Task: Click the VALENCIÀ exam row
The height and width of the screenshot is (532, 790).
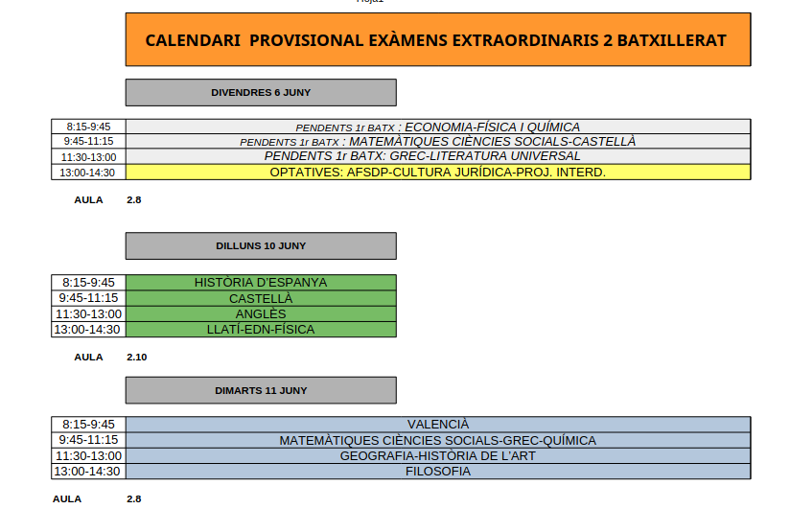Action: tap(437, 425)
